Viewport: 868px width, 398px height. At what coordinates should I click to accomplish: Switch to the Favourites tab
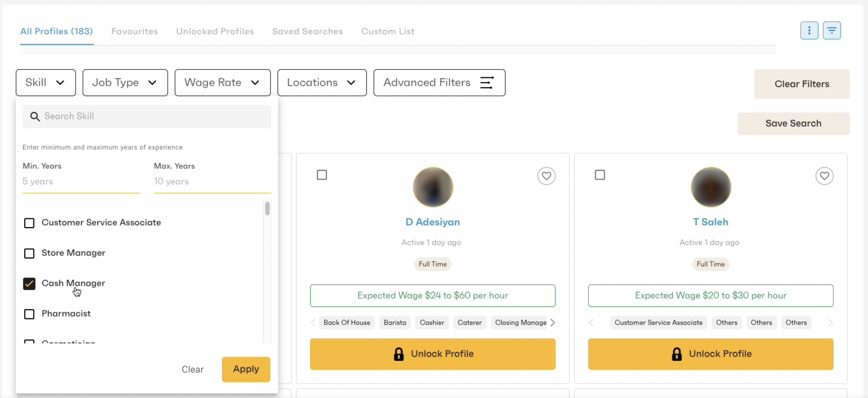pos(135,31)
